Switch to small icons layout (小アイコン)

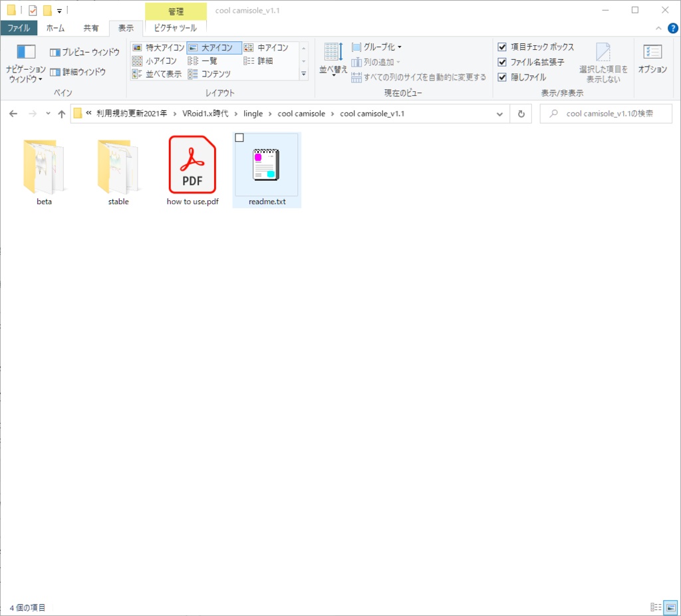tap(154, 61)
